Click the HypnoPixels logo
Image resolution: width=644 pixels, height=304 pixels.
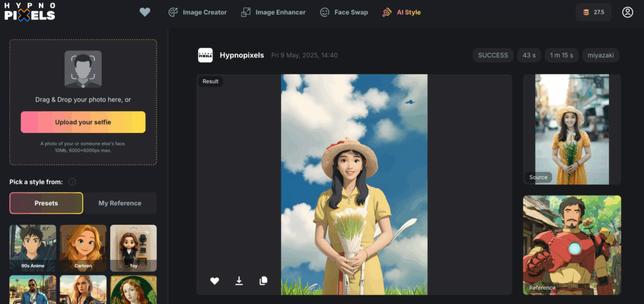[x=30, y=12]
